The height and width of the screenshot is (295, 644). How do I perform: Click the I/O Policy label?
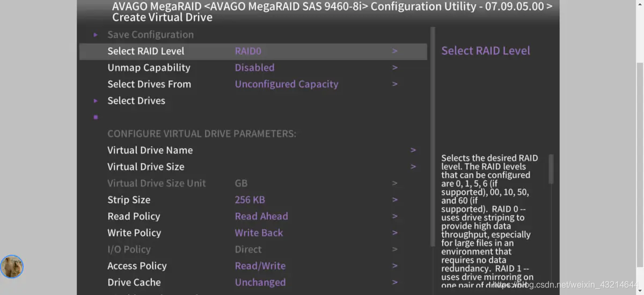(129, 249)
